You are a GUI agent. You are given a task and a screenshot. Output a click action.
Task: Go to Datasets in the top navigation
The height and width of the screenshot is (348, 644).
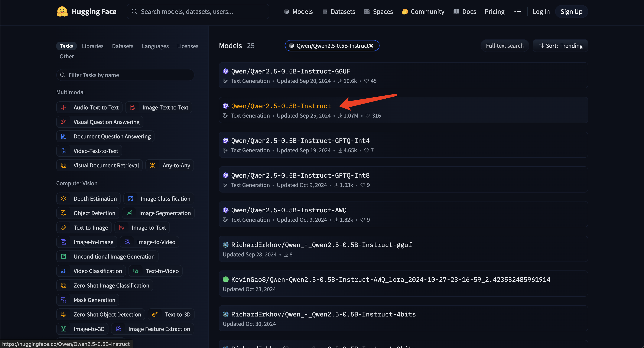coord(339,12)
